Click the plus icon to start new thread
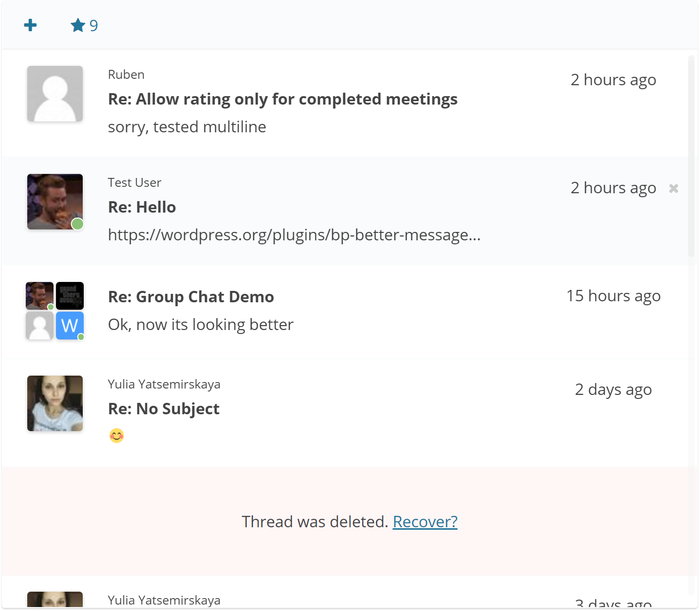700x611 pixels. pos(30,25)
